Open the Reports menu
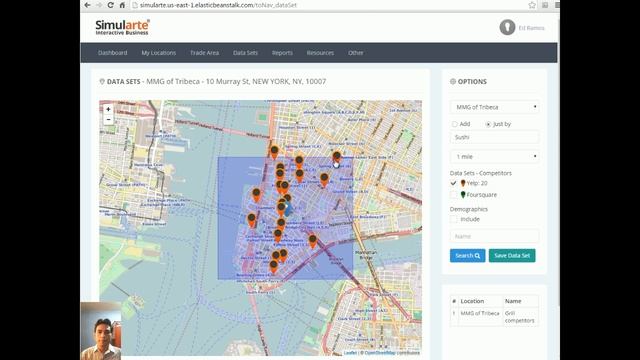This screenshot has width=640, height=360. (282, 53)
